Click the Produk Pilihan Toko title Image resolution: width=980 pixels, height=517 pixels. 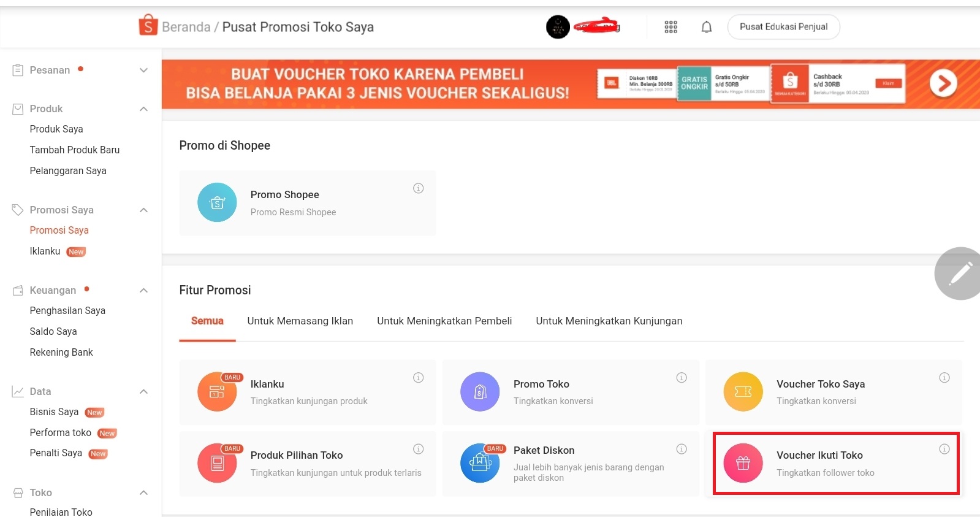point(297,455)
